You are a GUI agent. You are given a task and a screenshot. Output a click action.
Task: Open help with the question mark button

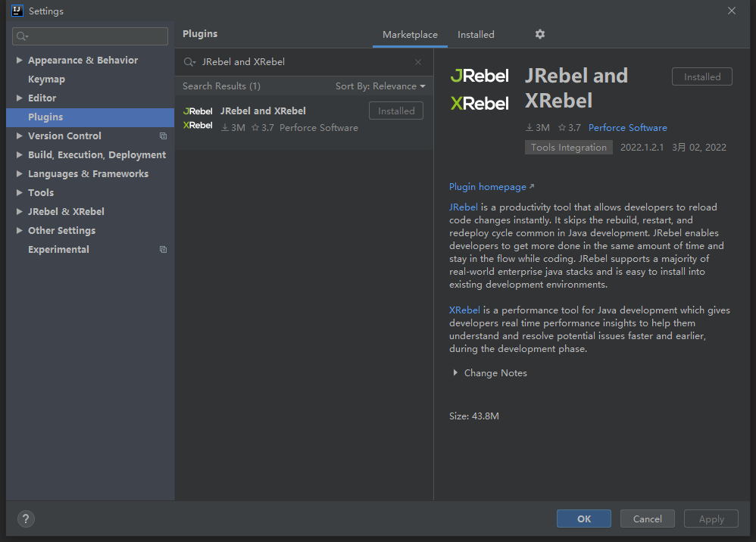tap(26, 519)
